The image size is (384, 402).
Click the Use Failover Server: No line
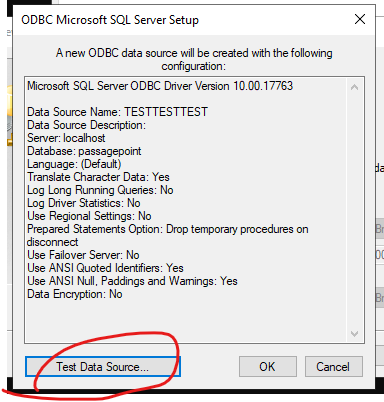coord(83,255)
